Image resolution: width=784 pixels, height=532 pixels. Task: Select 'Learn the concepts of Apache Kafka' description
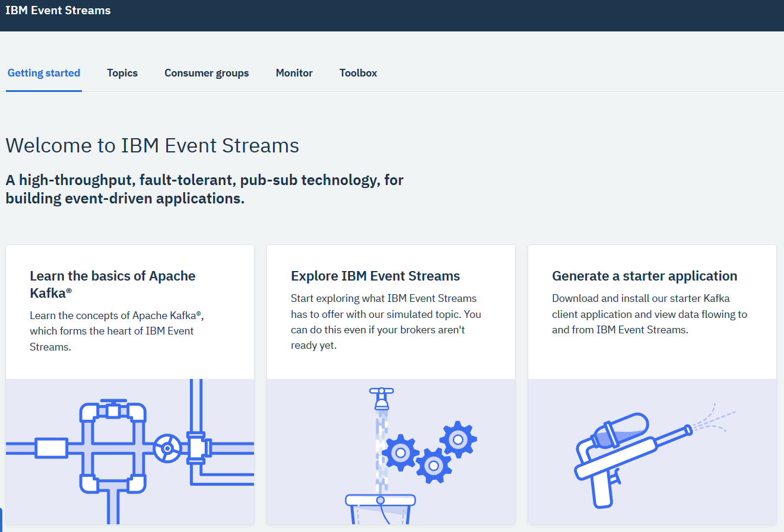(117, 331)
